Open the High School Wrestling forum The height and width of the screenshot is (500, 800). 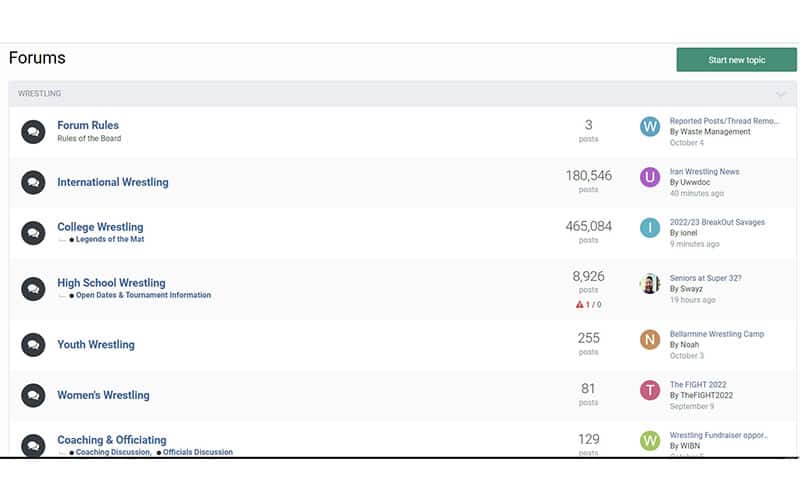(111, 283)
